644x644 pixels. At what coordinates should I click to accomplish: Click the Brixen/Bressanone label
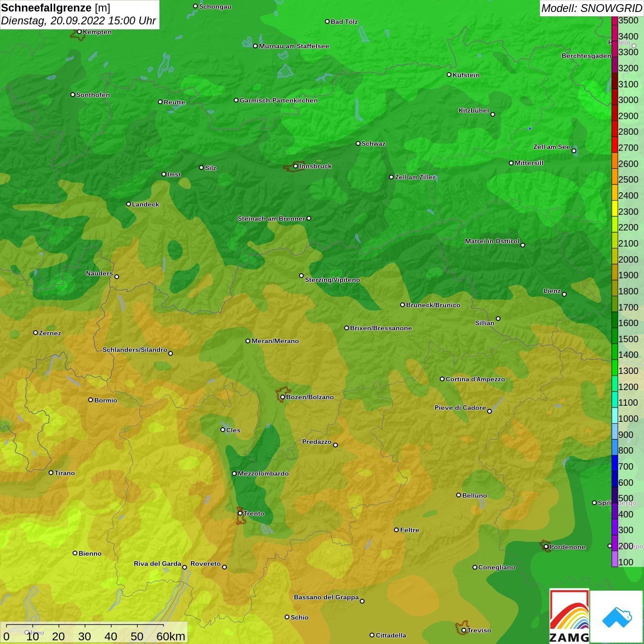tap(381, 328)
